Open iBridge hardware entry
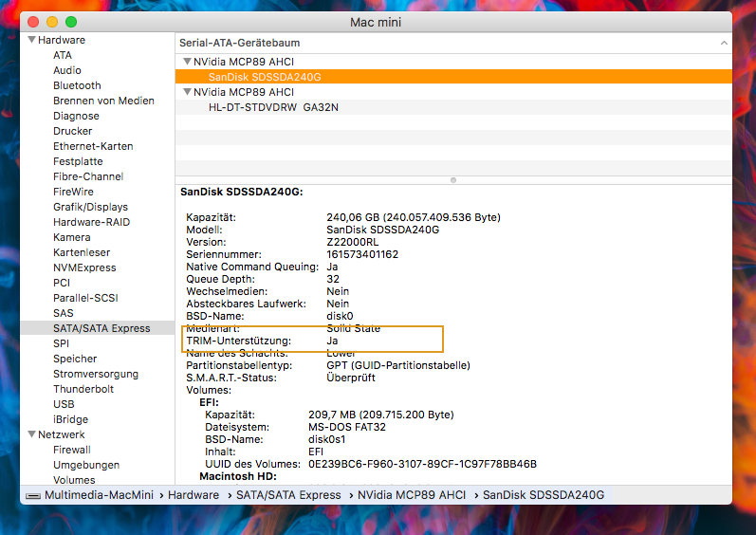Image resolution: width=756 pixels, height=535 pixels. click(70, 419)
